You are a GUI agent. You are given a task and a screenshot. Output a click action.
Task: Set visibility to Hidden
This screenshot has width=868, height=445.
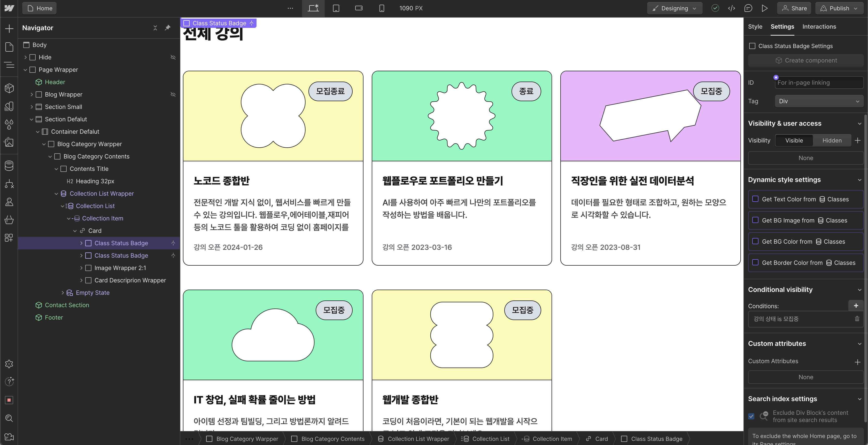832,140
